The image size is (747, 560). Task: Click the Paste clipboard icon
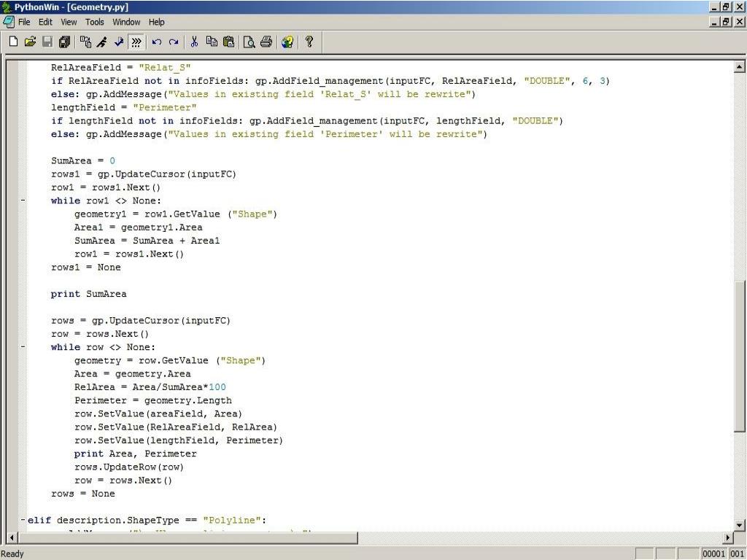[x=228, y=42]
